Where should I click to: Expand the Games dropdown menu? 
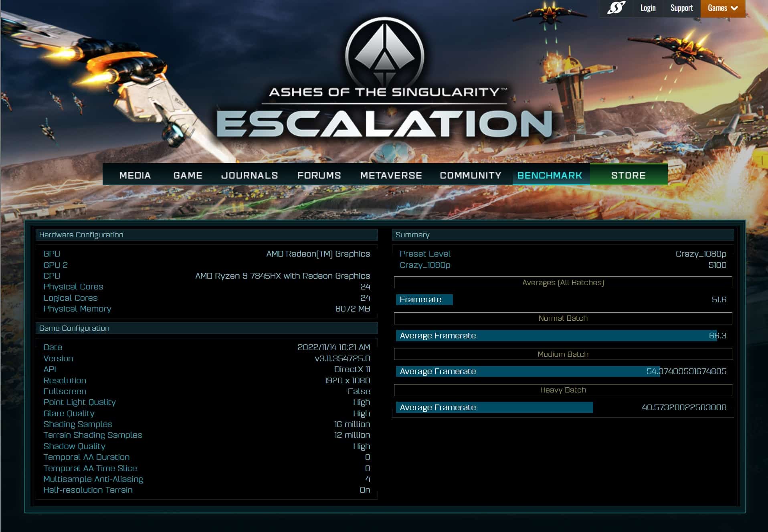click(723, 8)
